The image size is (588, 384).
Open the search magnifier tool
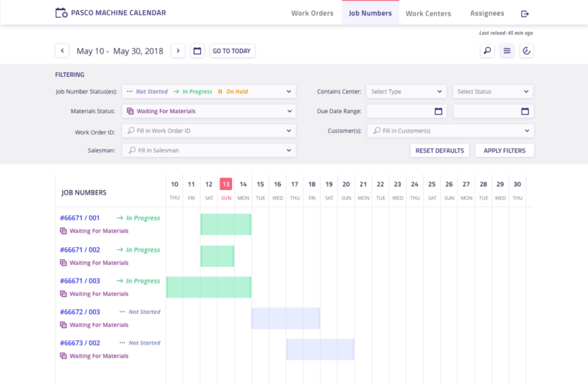[487, 51]
